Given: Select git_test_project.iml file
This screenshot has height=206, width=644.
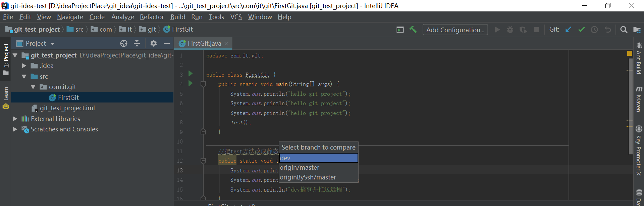Looking at the screenshot, I should pos(67,108).
